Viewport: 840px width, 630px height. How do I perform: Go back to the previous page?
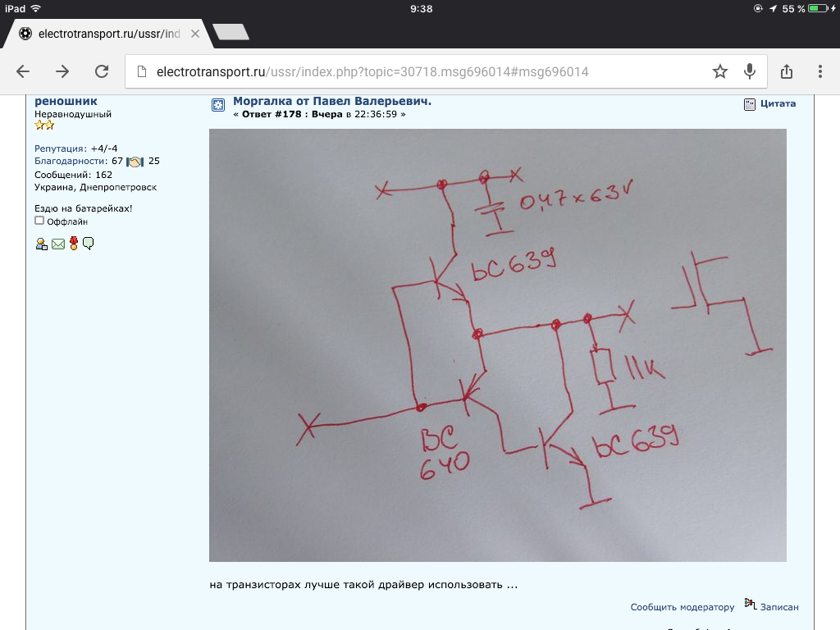(23, 71)
